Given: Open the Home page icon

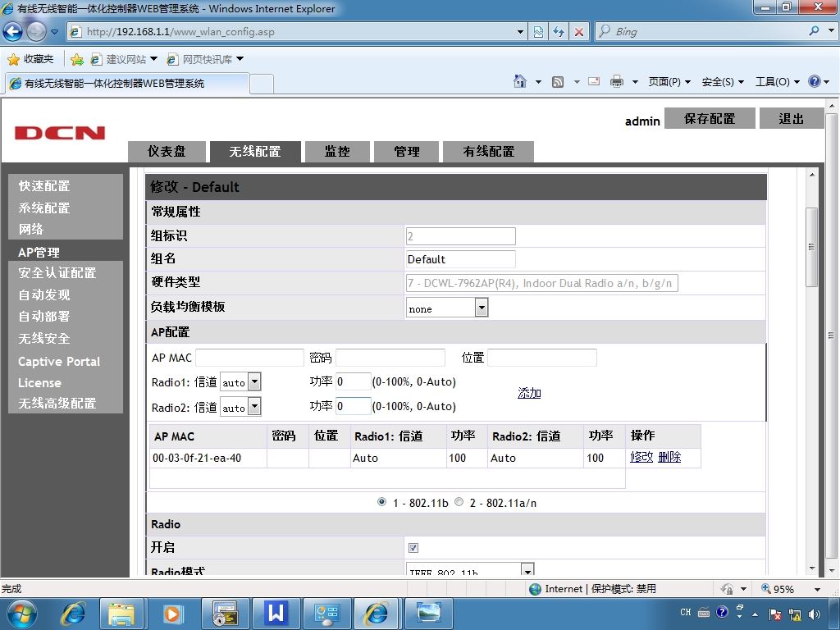Looking at the screenshot, I should [x=519, y=81].
